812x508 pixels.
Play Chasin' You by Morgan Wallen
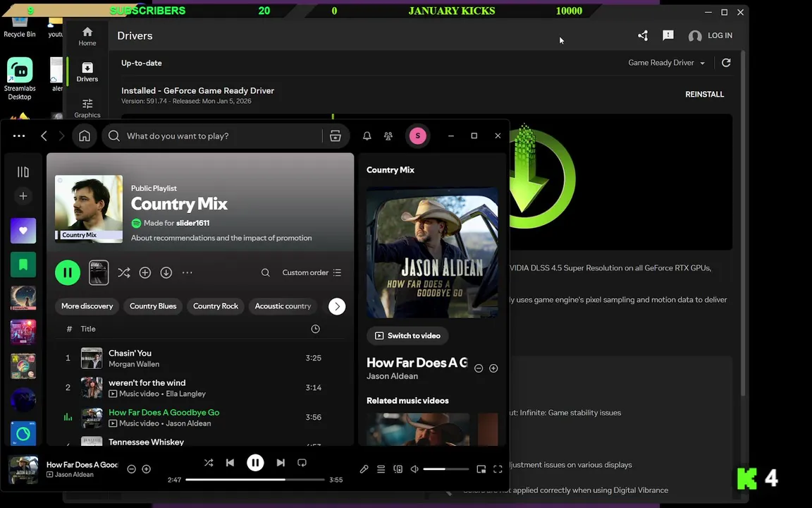point(200,358)
